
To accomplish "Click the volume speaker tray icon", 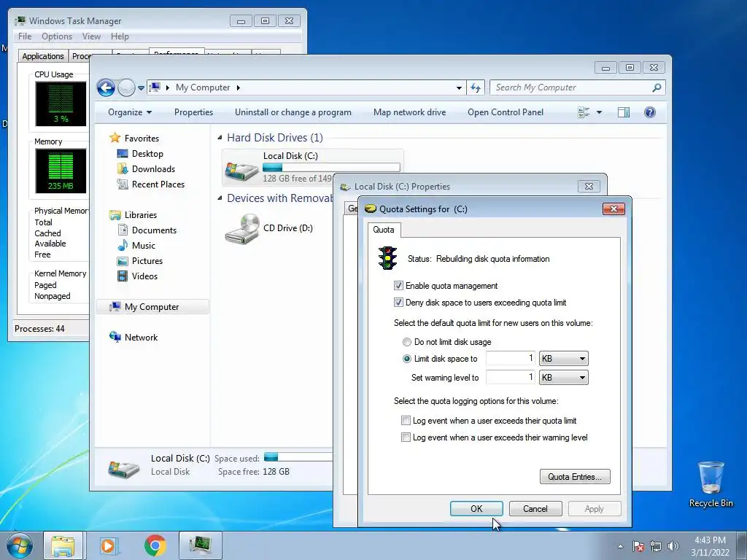I will click(x=673, y=546).
